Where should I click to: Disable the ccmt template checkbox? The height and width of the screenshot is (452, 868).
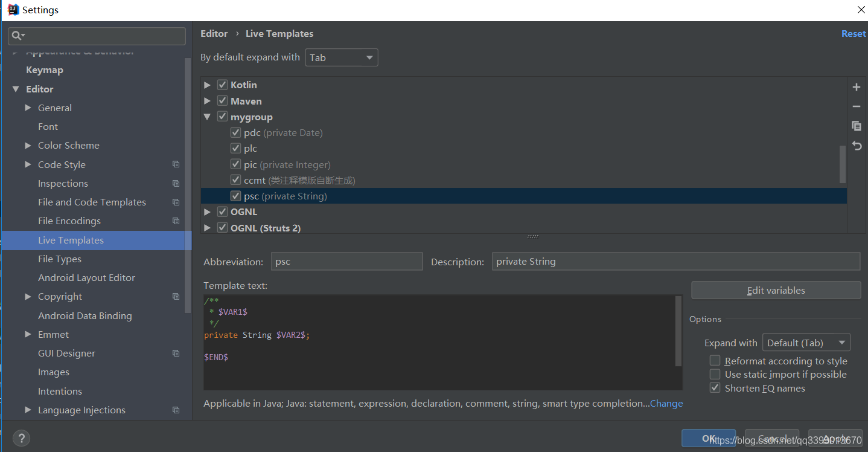click(236, 180)
